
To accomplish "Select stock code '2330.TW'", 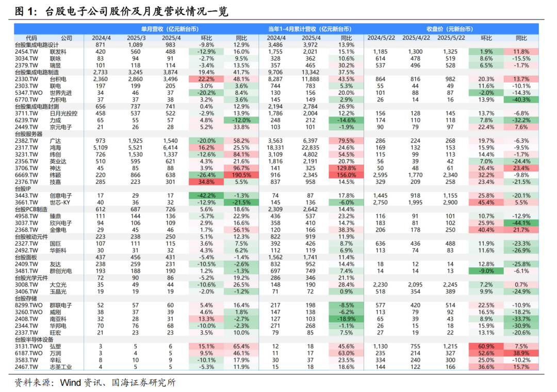I will coord(26,79).
